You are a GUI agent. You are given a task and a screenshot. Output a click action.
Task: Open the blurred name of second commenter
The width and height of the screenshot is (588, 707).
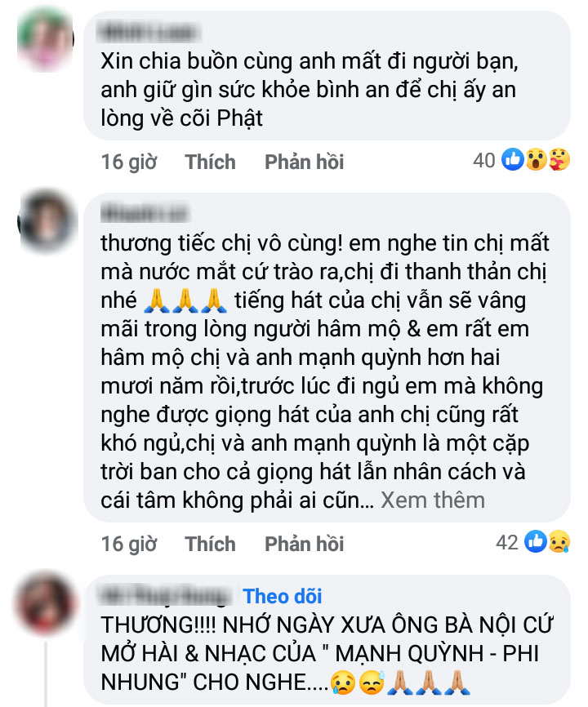(x=145, y=213)
